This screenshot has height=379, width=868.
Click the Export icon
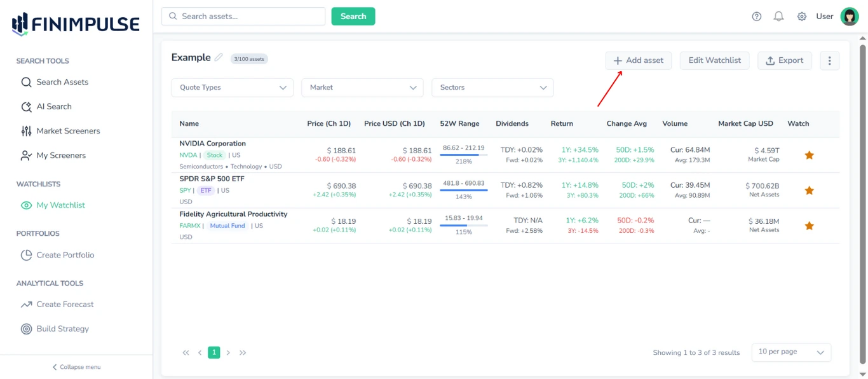(785, 60)
